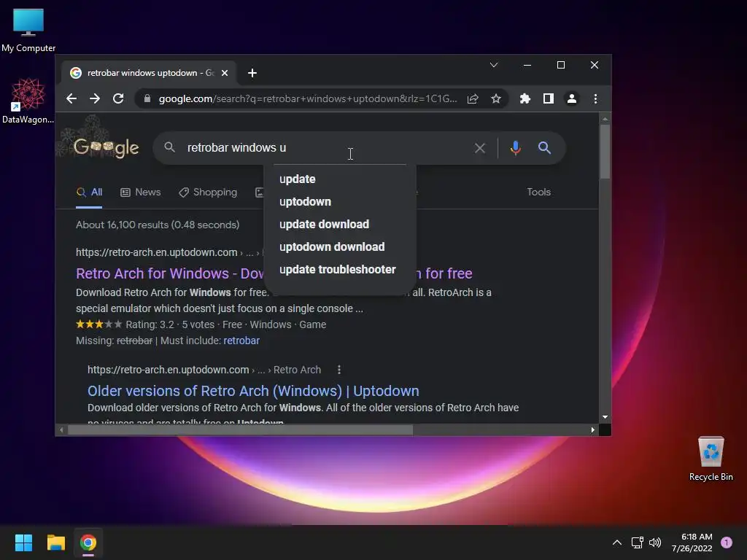Open Chrome extensions puzzle icon

click(x=525, y=98)
